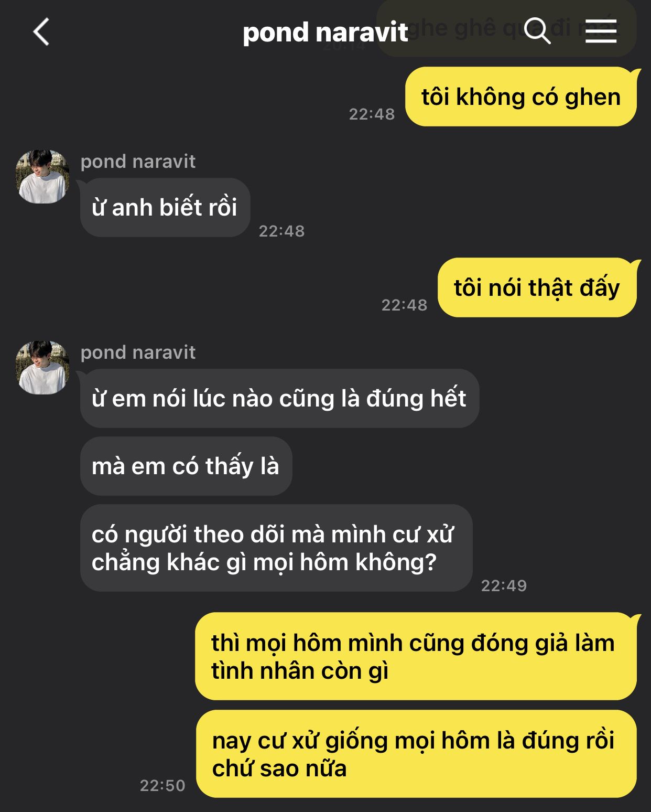
Task: Tap the partially hidden bubble behind header
Action: pos(506,28)
